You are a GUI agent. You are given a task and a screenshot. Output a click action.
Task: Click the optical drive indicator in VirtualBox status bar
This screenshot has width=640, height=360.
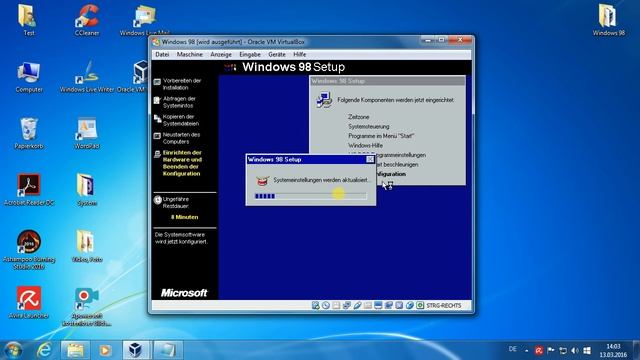pos(326,305)
